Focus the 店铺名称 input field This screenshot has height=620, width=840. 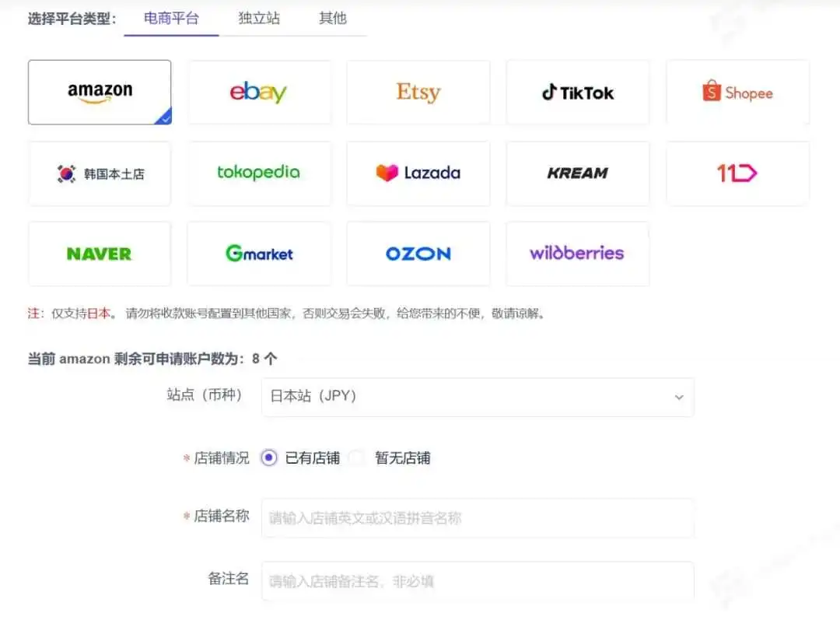(x=478, y=517)
